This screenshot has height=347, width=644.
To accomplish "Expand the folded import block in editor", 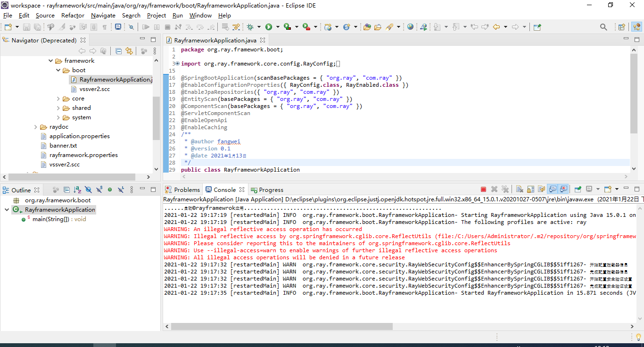I will click(x=177, y=64).
